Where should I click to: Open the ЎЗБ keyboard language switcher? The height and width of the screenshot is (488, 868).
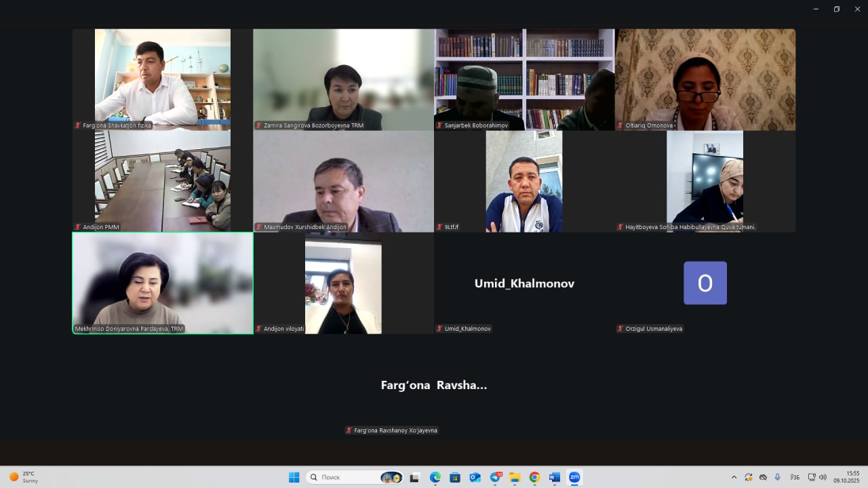tap(795, 477)
